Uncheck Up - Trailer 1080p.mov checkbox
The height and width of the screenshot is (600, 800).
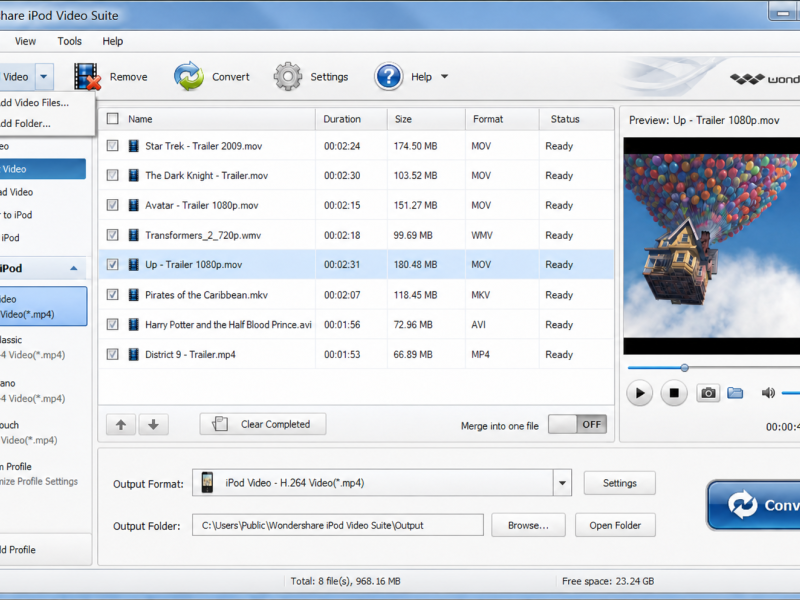tap(112, 264)
